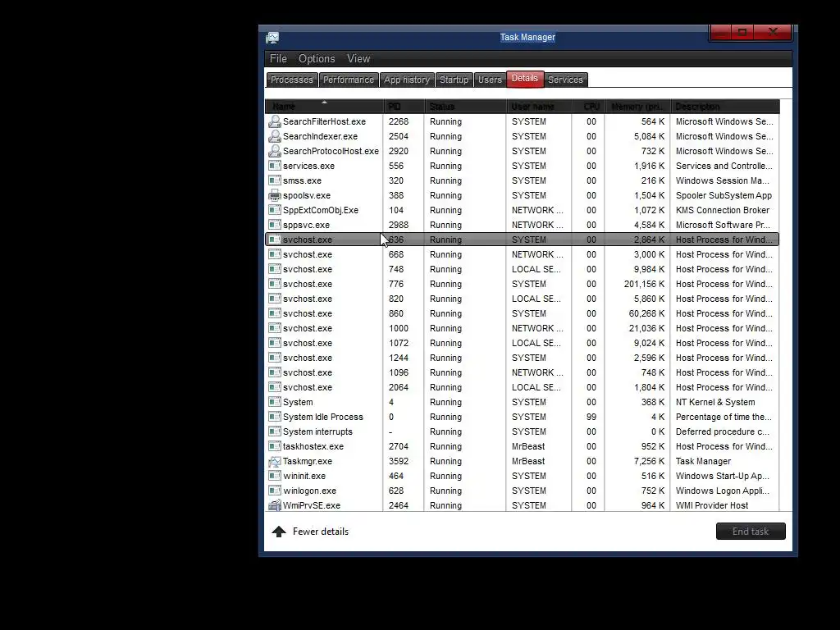Select the SearchIndexer.exe row name

(321, 137)
